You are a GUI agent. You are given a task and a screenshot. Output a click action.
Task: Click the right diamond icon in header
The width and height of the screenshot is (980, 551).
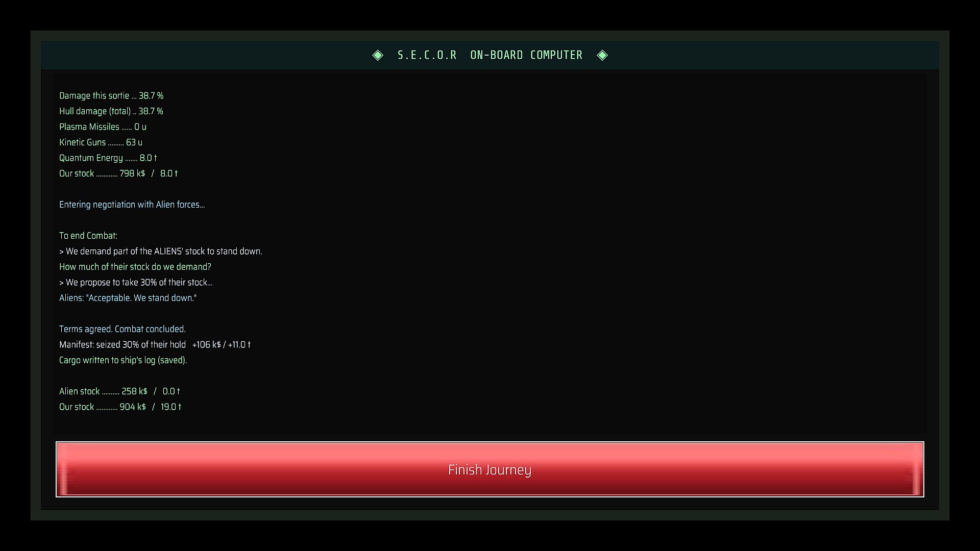click(x=602, y=55)
